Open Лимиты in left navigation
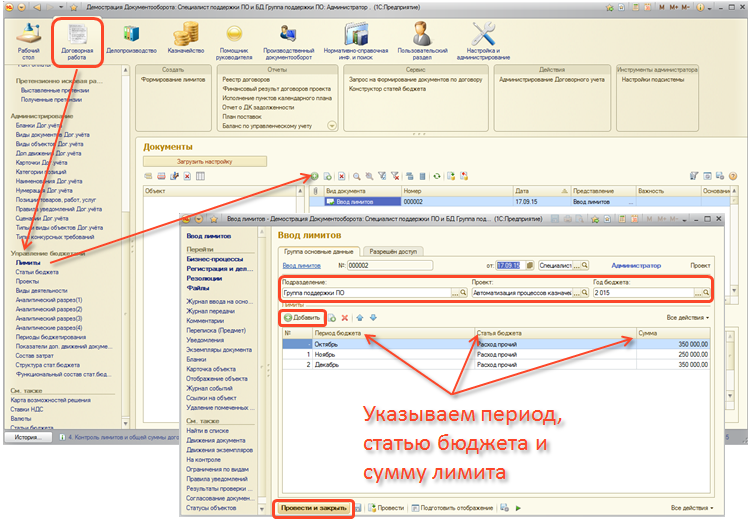Viewport: 753px width, 522px height. pyautogui.click(x=29, y=263)
